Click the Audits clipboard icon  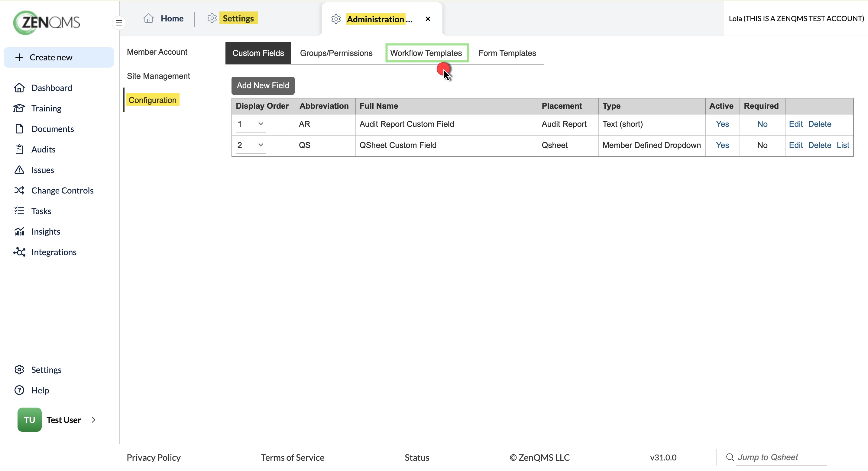click(19, 149)
